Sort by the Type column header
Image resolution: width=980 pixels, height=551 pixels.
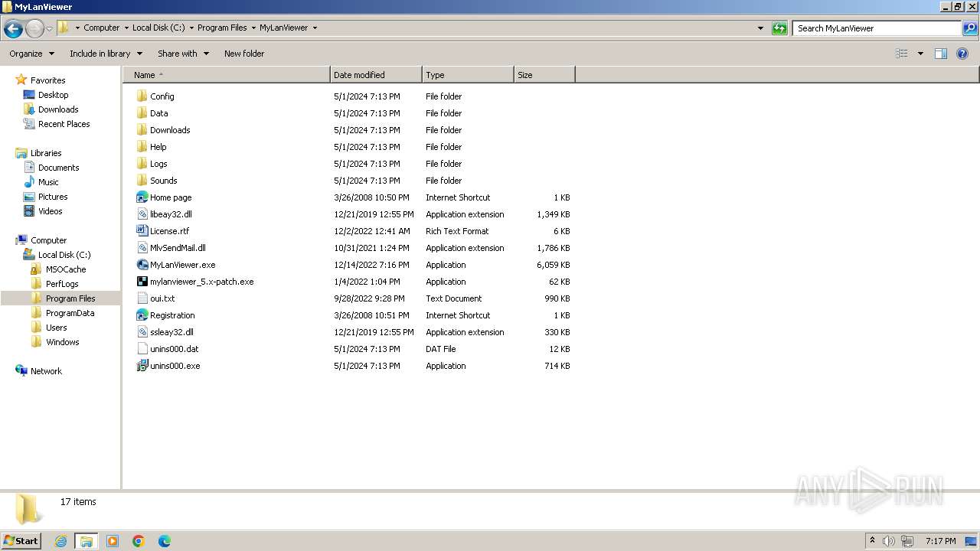click(468, 75)
